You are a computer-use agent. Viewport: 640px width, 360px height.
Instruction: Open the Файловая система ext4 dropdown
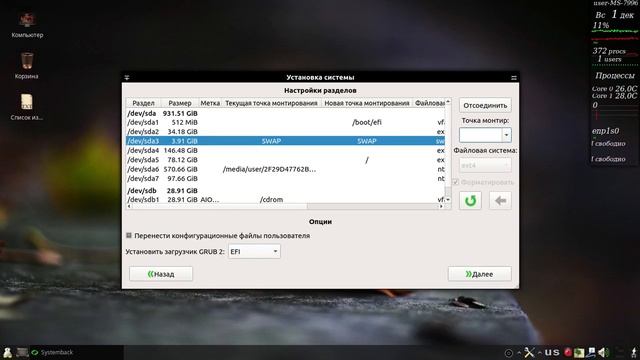point(485,165)
